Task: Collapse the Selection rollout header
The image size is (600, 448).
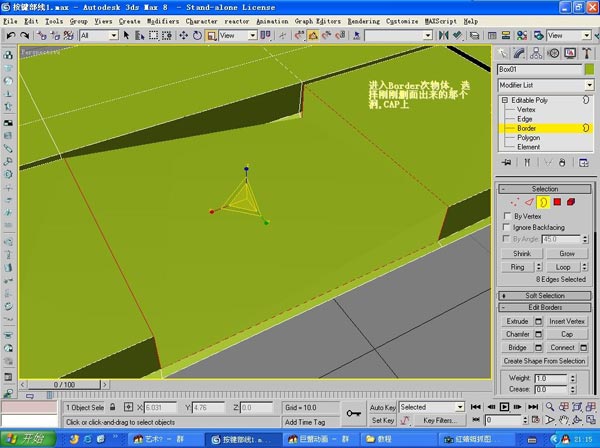Action: (x=545, y=189)
